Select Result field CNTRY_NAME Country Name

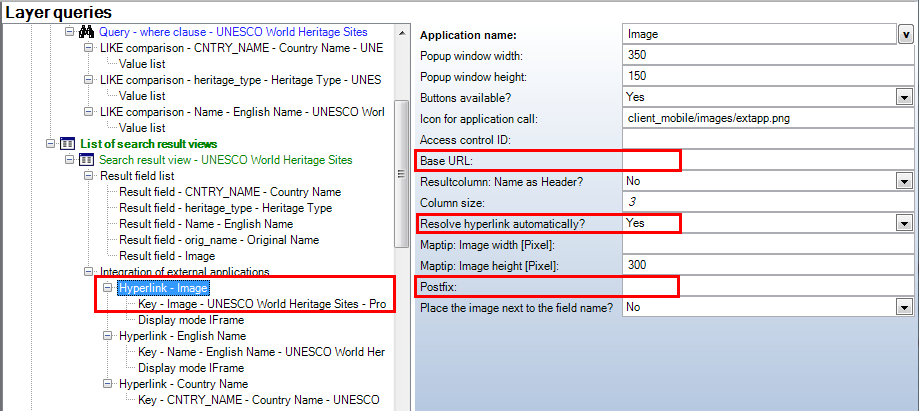pyautogui.click(x=230, y=192)
